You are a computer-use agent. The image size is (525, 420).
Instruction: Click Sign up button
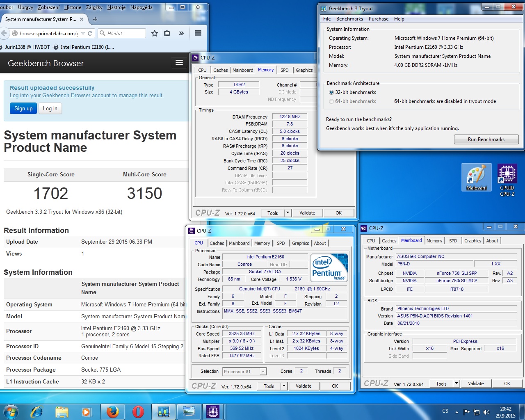coord(23,108)
